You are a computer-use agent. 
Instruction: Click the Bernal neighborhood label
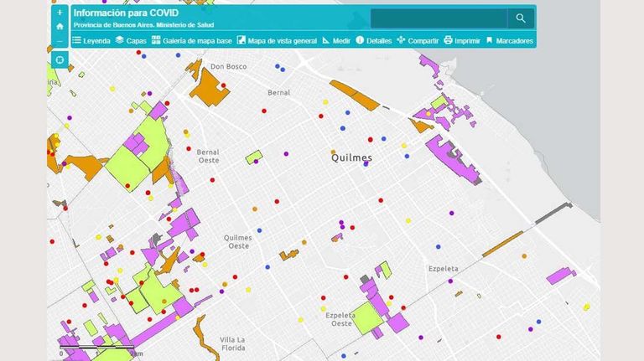279,93
